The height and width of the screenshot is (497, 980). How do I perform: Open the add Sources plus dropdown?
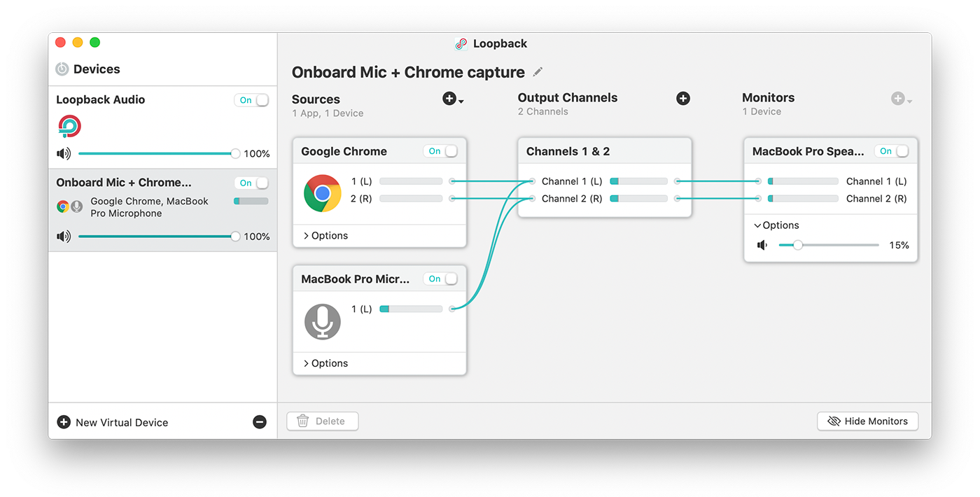pos(453,99)
